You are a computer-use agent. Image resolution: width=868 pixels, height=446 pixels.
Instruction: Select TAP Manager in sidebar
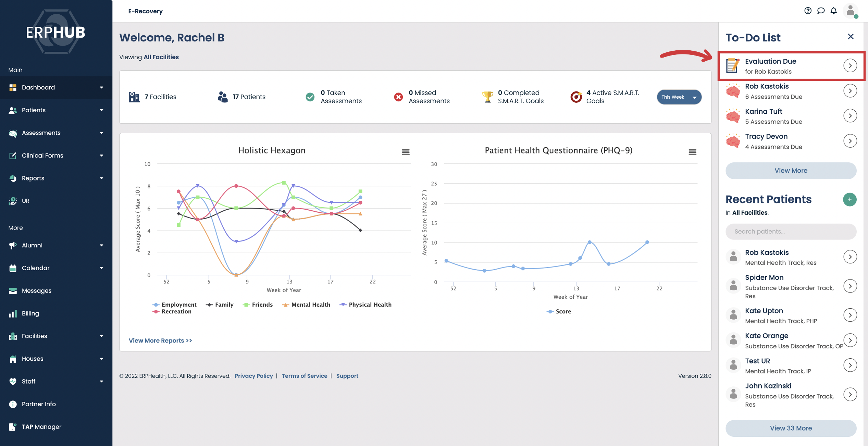(41, 426)
